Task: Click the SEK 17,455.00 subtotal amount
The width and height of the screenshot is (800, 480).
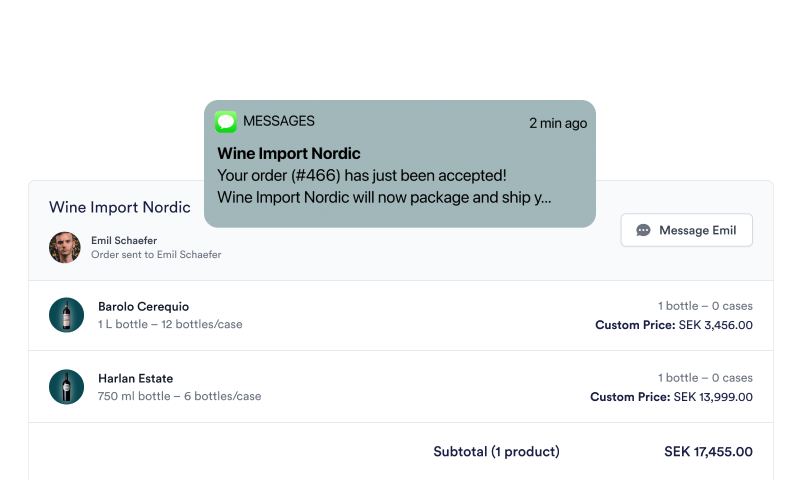Action: 708,451
